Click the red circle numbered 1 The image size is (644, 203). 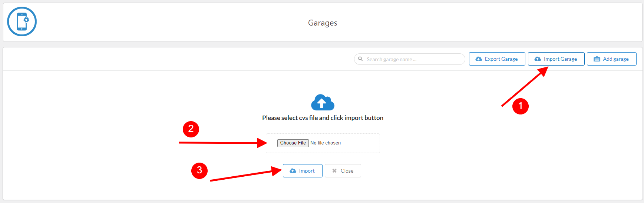520,106
